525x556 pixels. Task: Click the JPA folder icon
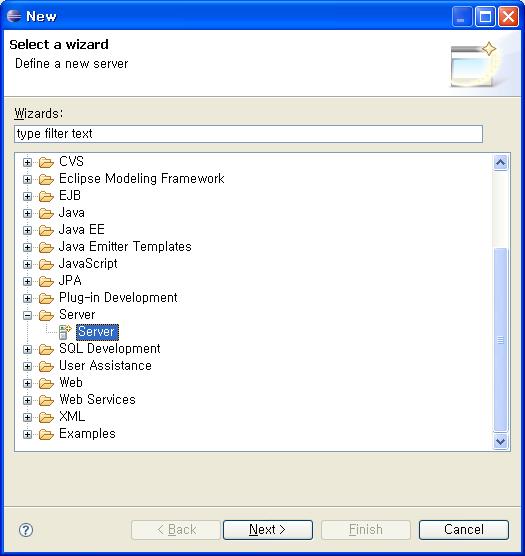click(x=46, y=282)
